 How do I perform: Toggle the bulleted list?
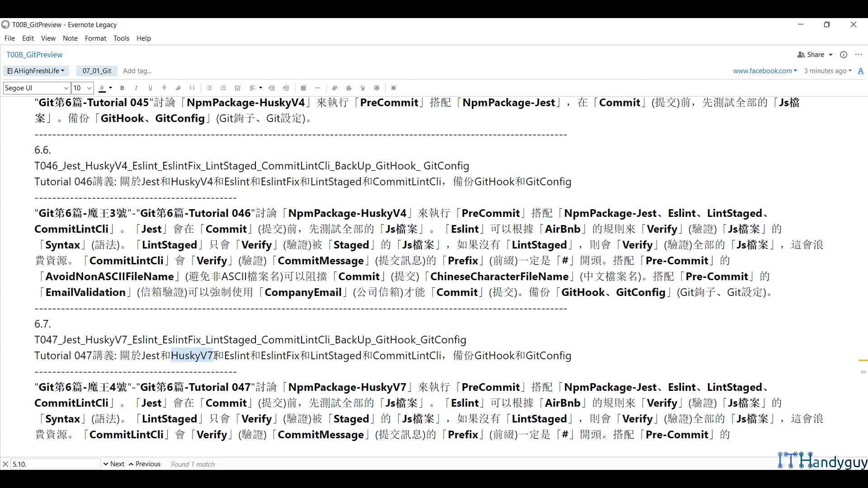click(x=209, y=88)
